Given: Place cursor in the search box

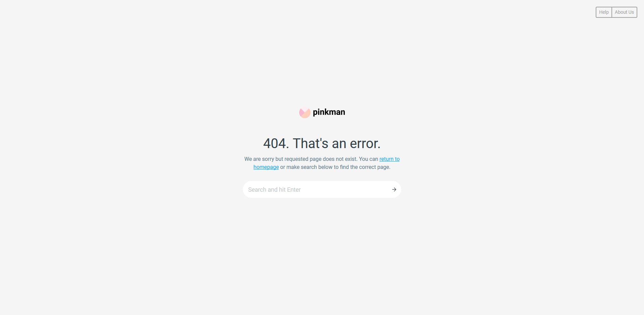Looking at the screenshot, I should click(x=317, y=190).
